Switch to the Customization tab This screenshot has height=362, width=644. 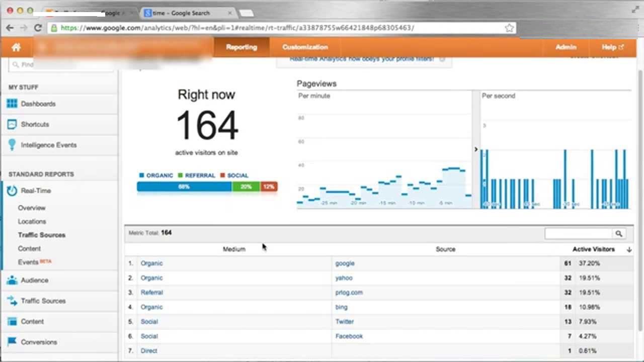[x=304, y=47]
